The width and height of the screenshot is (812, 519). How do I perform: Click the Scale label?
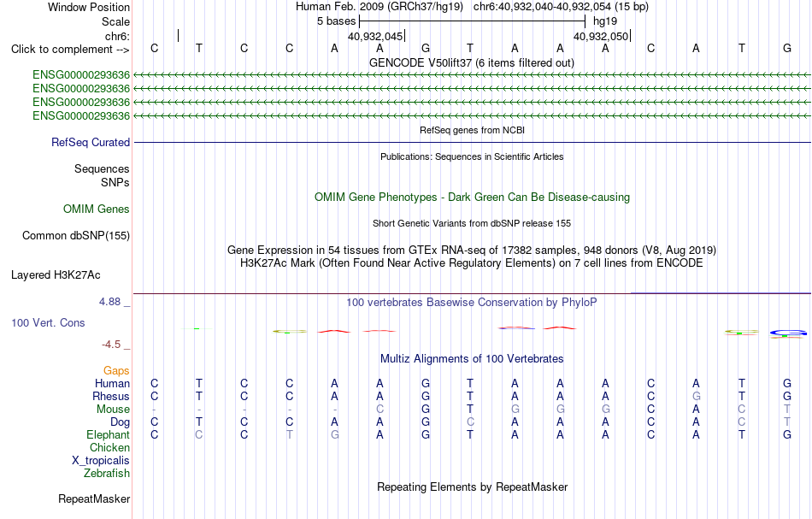tap(116, 21)
